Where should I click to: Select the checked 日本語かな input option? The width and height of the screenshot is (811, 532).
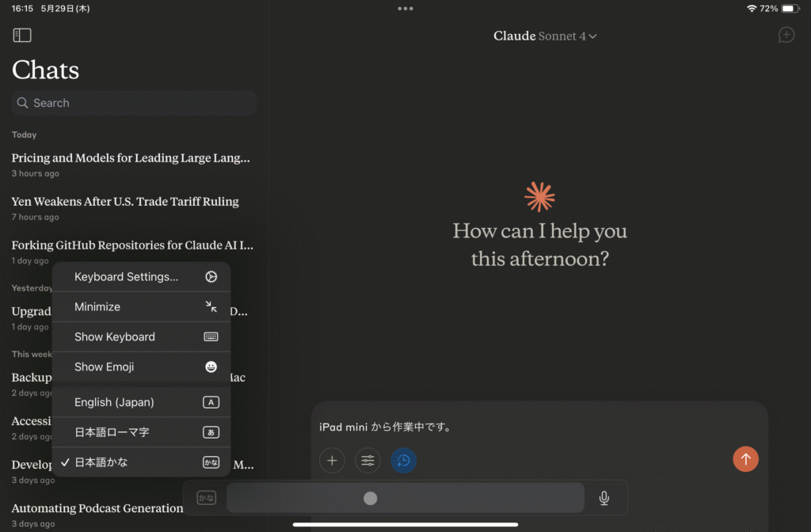(x=141, y=462)
